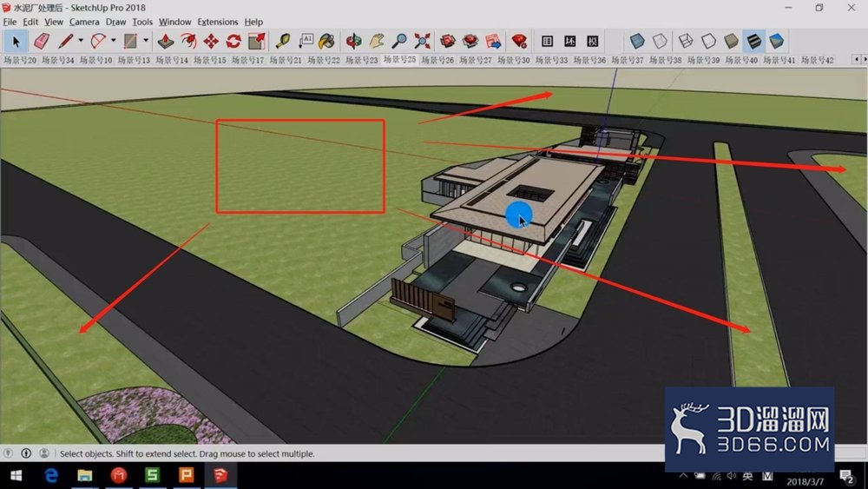868x489 pixels.
Task: Select the Pan hand tool
Action: click(377, 41)
